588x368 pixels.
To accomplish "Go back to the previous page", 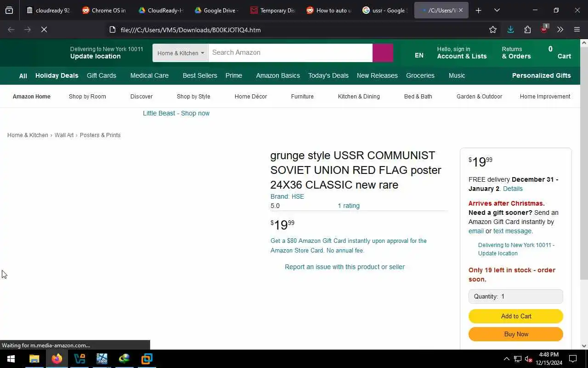I will tap(11, 29).
